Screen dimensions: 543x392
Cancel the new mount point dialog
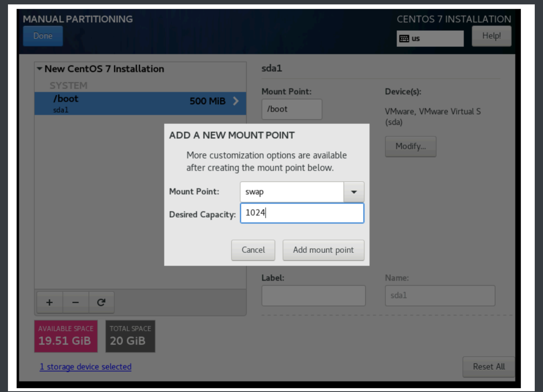pyautogui.click(x=253, y=250)
